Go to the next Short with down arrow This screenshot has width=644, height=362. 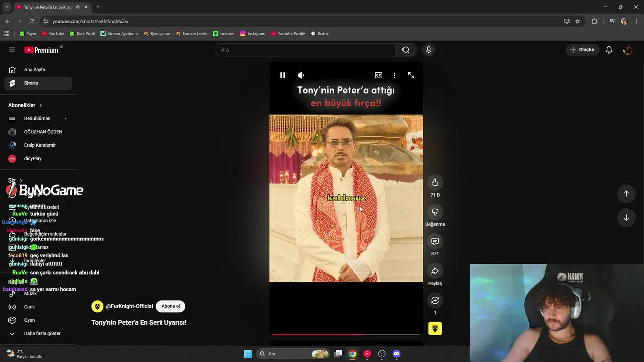(x=626, y=218)
